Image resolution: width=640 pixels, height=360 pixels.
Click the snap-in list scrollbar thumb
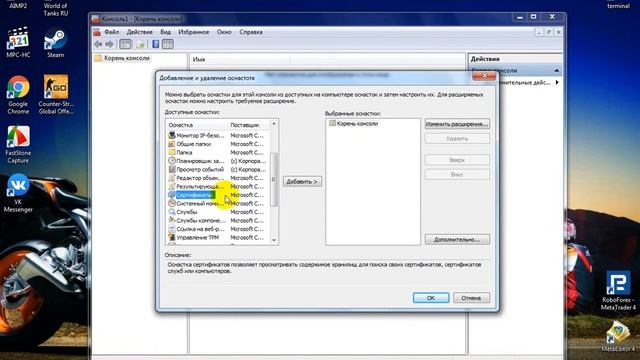point(274,180)
